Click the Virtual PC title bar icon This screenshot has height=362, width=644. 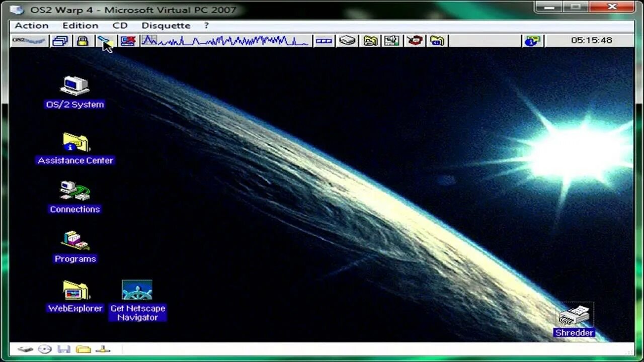(17, 10)
